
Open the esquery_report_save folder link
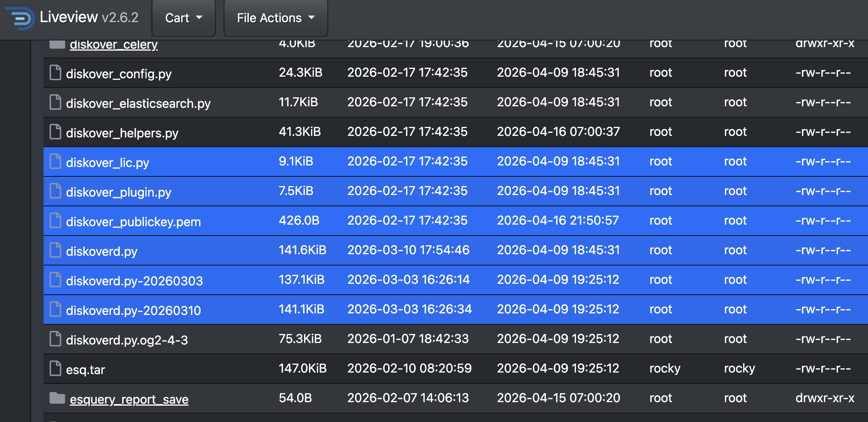(129, 399)
